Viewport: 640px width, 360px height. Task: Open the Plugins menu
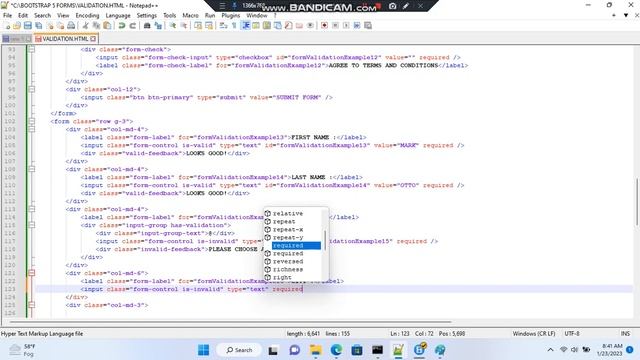231,16
